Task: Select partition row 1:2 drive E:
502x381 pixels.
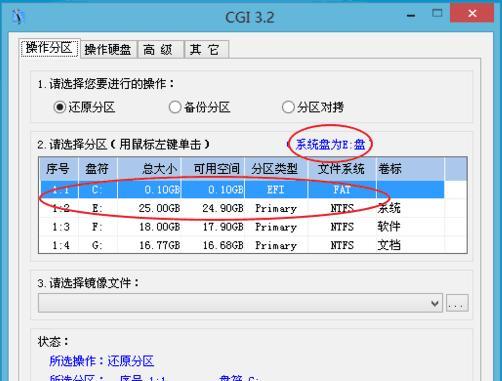Action: tap(242, 208)
